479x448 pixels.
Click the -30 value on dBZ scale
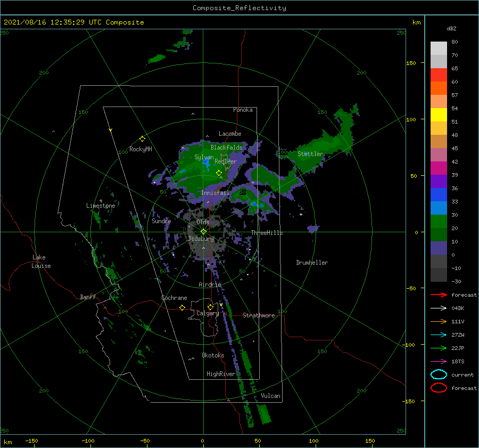coord(456,281)
